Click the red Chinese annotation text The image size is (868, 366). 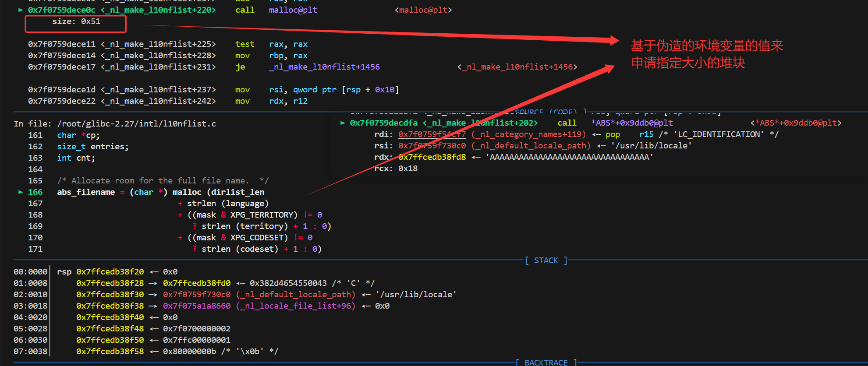tap(707, 54)
